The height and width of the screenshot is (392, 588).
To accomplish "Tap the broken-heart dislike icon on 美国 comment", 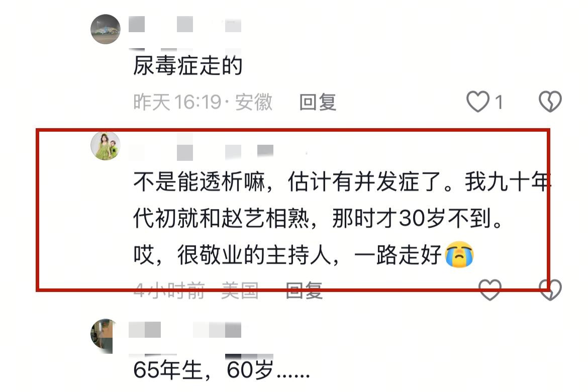I will point(550,290).
